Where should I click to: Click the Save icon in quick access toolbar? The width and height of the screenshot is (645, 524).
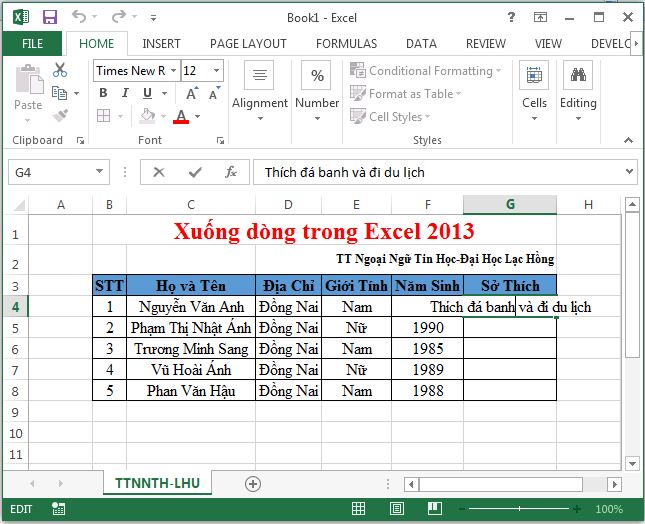click(x=50, y=17)
